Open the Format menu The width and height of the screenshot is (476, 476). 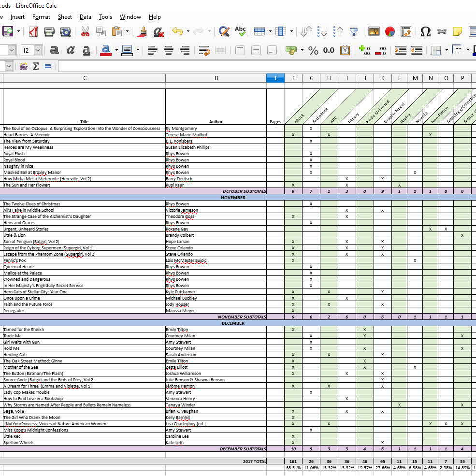coord(41,17)
